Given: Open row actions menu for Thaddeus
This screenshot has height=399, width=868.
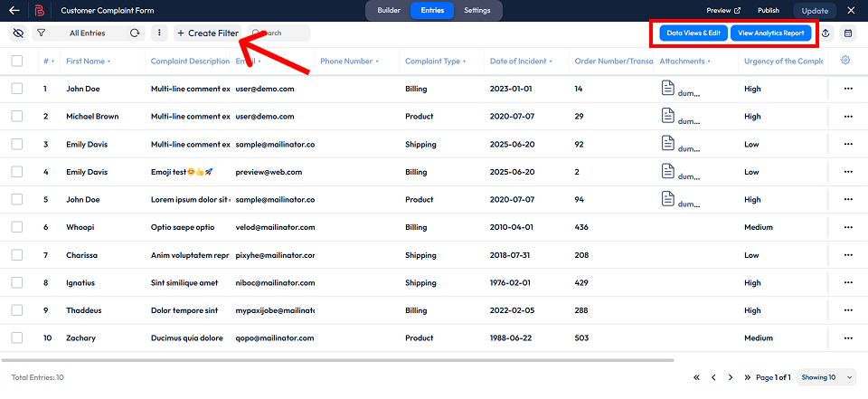Looking at the screenshot, I should pos(848,310).
